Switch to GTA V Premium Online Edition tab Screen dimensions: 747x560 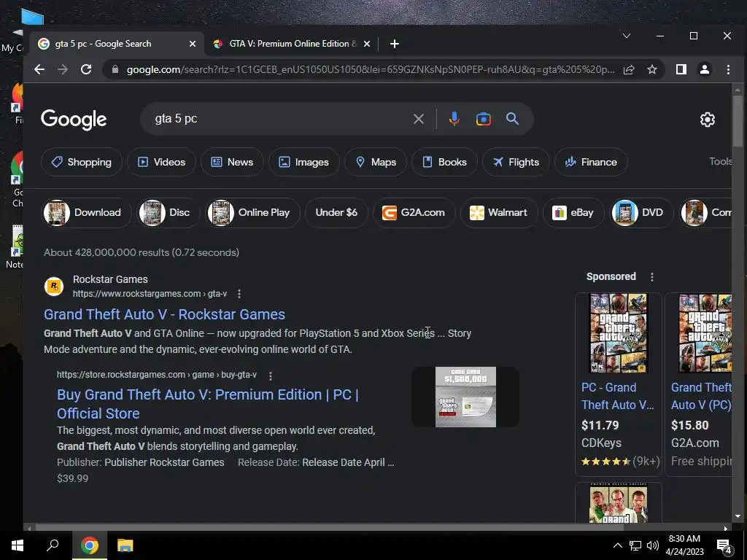coord(292,44)
